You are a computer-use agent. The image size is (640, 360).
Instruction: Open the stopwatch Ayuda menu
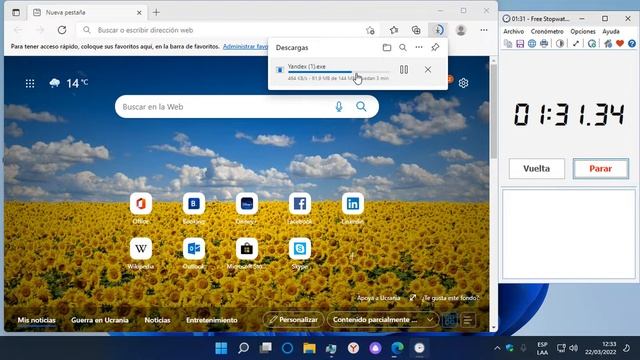[x=611, y=31]
